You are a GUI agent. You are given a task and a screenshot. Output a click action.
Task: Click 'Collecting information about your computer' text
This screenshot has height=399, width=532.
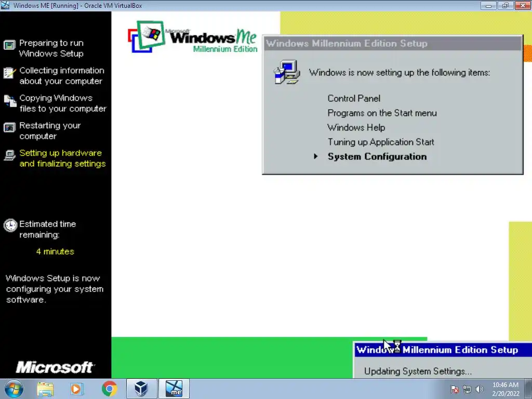(62, 76)
